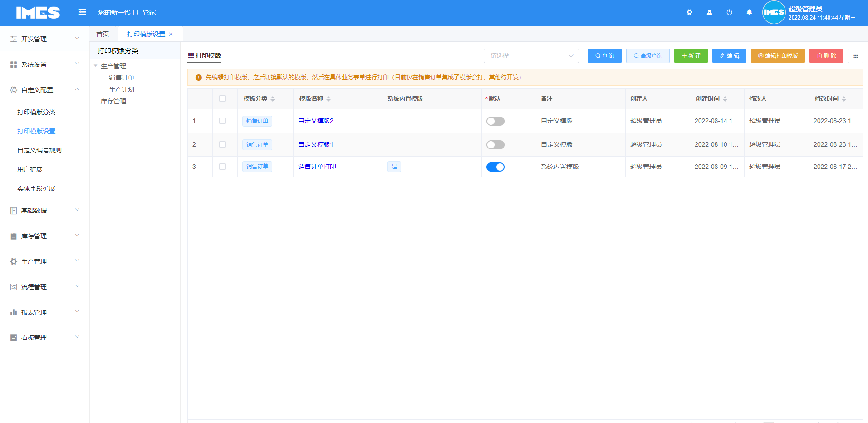This screenshot has height=423, width=868.
Task: Expand the 流程管理 menu chevron
Action: pos(77,286)
